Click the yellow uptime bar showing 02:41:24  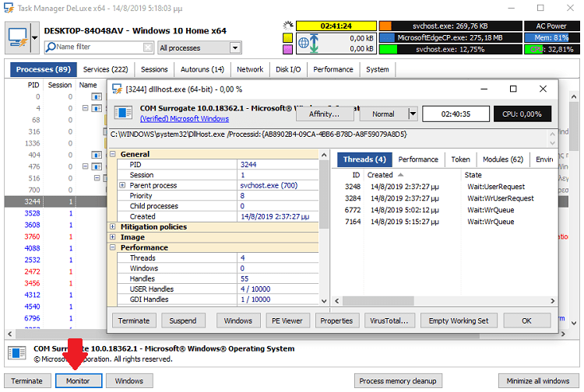point(336,26)
